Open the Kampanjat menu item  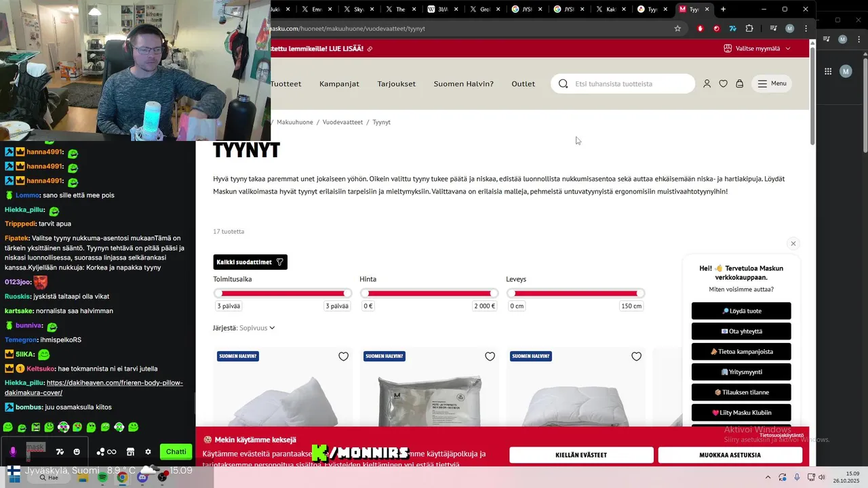pyautogui.click(x=339, y=84)
